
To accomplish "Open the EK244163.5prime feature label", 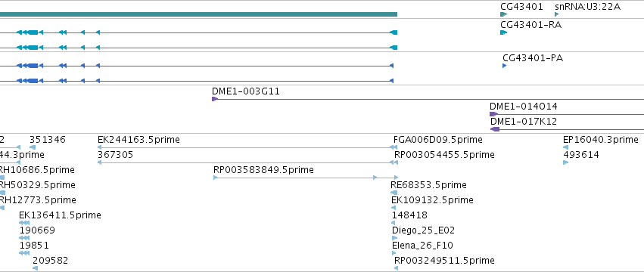I will coord(138,140).
